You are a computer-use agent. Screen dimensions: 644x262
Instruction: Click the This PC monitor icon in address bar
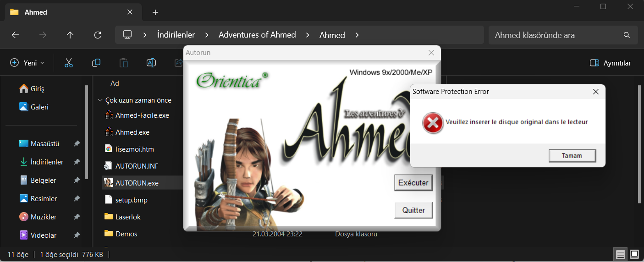pyautogui.click(x=127, y=35)
